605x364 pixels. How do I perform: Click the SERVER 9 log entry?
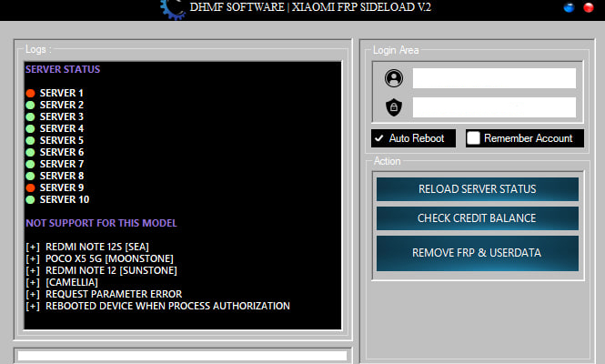pyautogui.click(x=61, y=187)
